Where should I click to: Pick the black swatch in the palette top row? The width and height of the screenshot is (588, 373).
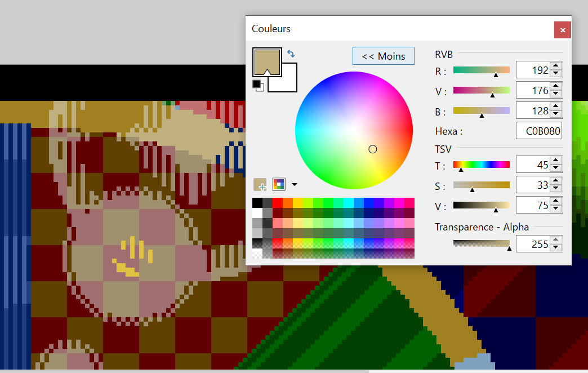(x=257, y=203)
